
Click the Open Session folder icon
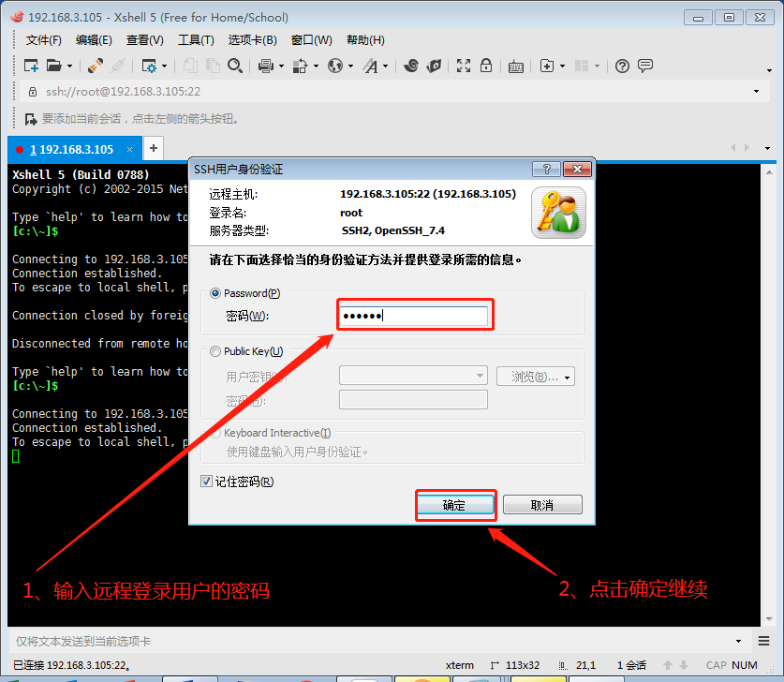53,66
